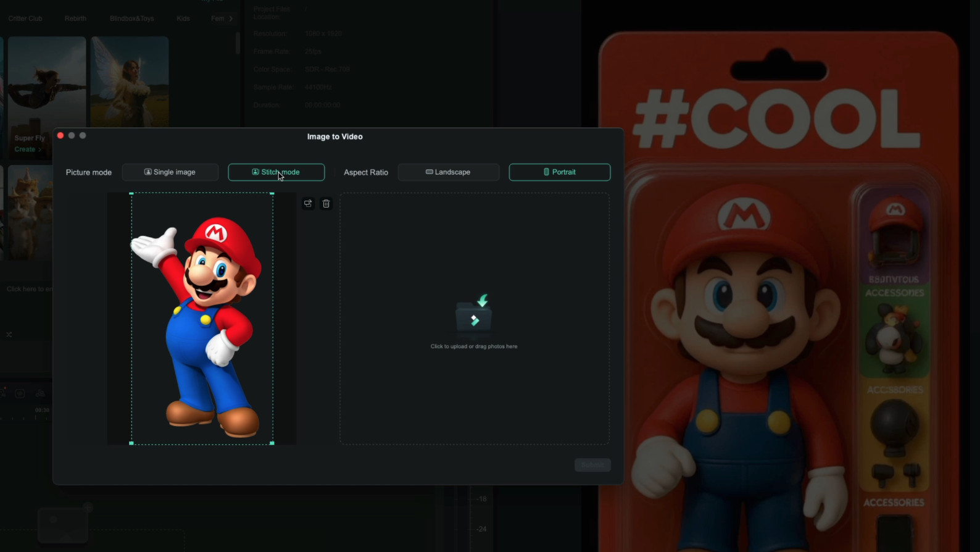Click the replace image icon beside Mario preview
This screenshot has width=980, height=552.
tap(308, 204)
